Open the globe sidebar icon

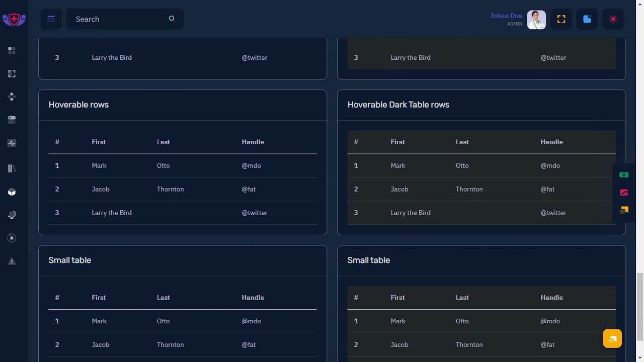pos(12,215)
